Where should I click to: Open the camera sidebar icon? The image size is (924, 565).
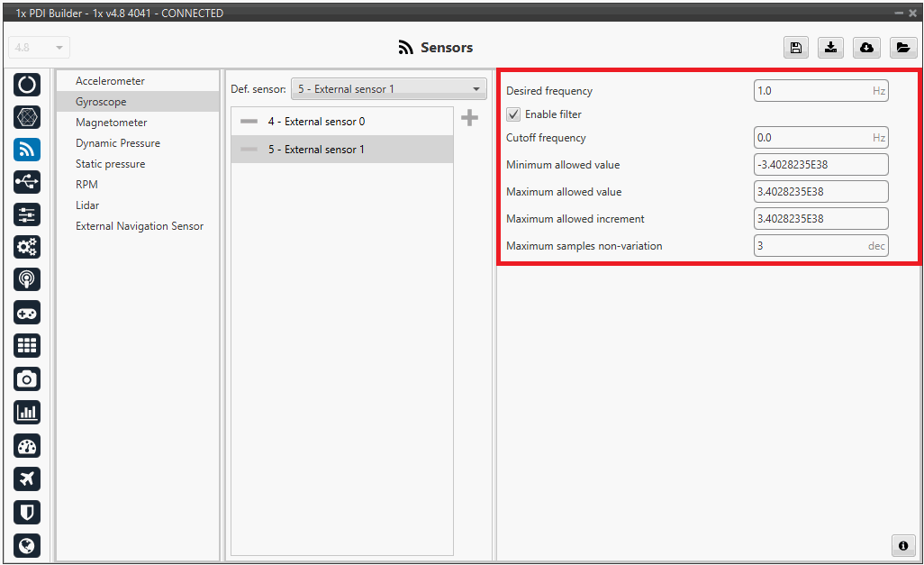[27, 378]
